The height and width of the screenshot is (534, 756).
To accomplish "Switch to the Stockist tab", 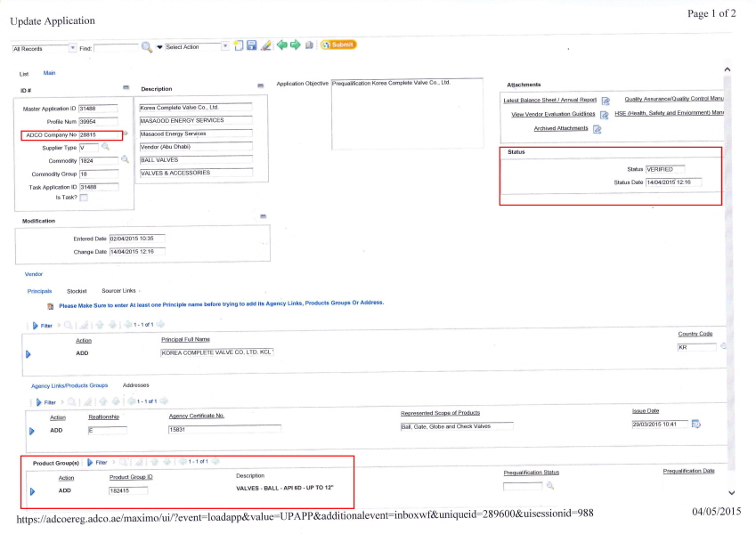I will click(x=77, y=291).
